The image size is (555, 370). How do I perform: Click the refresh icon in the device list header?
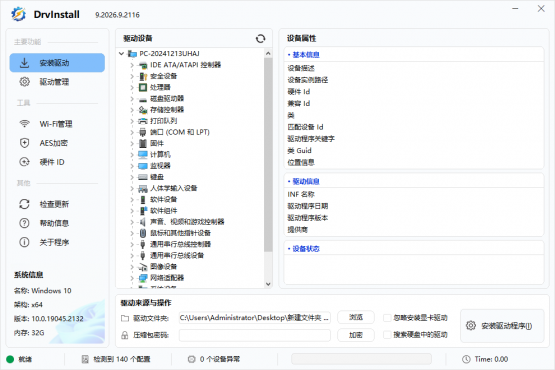point(261,39)
